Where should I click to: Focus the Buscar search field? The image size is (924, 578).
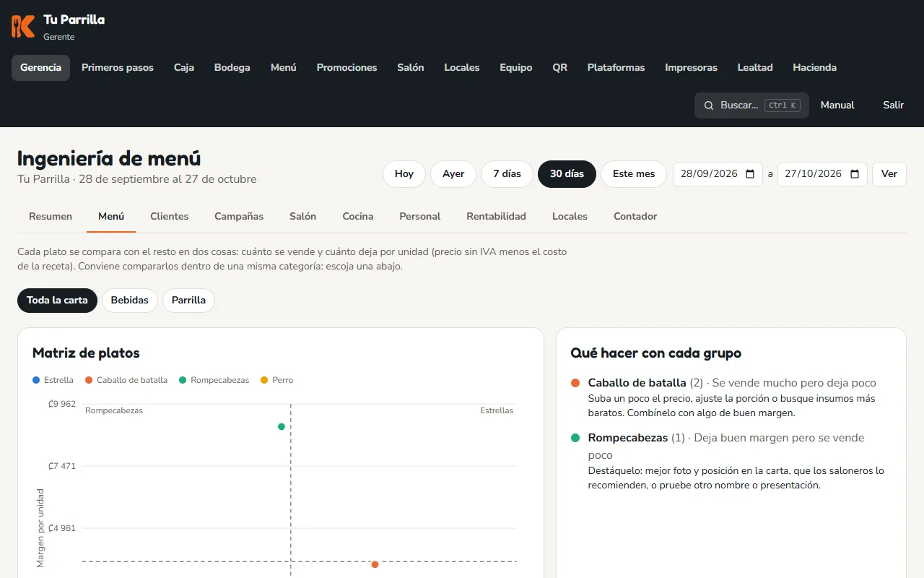click(751, 105)
